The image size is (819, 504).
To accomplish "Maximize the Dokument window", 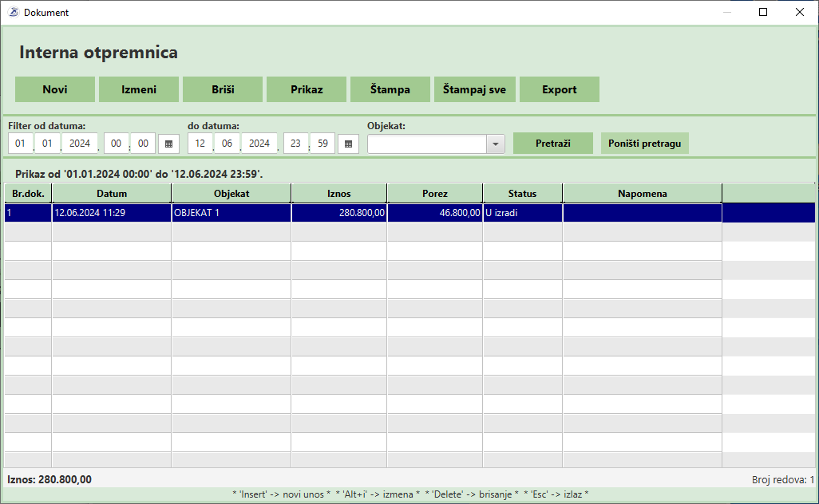I will (763, 12).
